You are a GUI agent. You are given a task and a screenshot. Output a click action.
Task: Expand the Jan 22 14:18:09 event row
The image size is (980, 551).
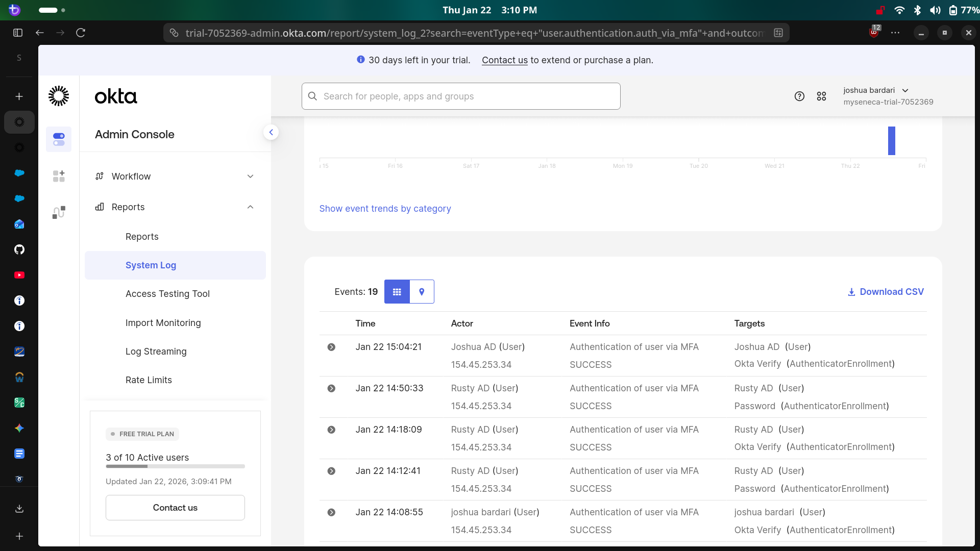click(331, 430)
